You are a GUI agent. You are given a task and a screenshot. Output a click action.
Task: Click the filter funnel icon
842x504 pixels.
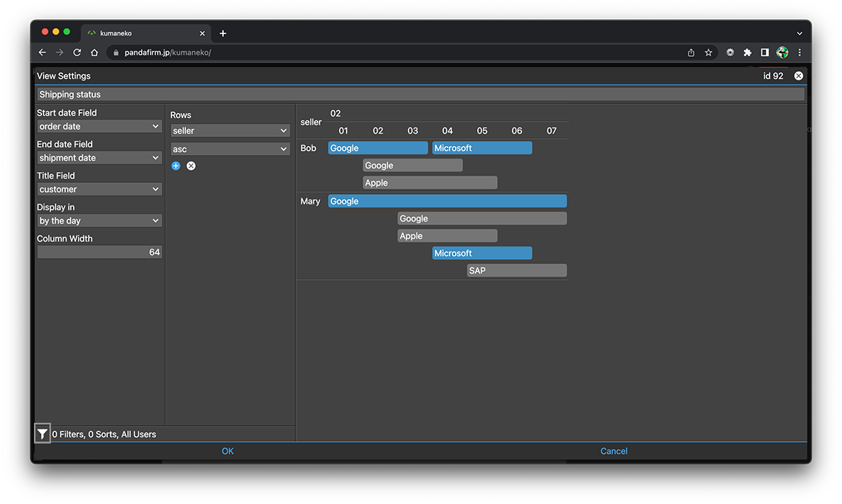coord(43,434)
